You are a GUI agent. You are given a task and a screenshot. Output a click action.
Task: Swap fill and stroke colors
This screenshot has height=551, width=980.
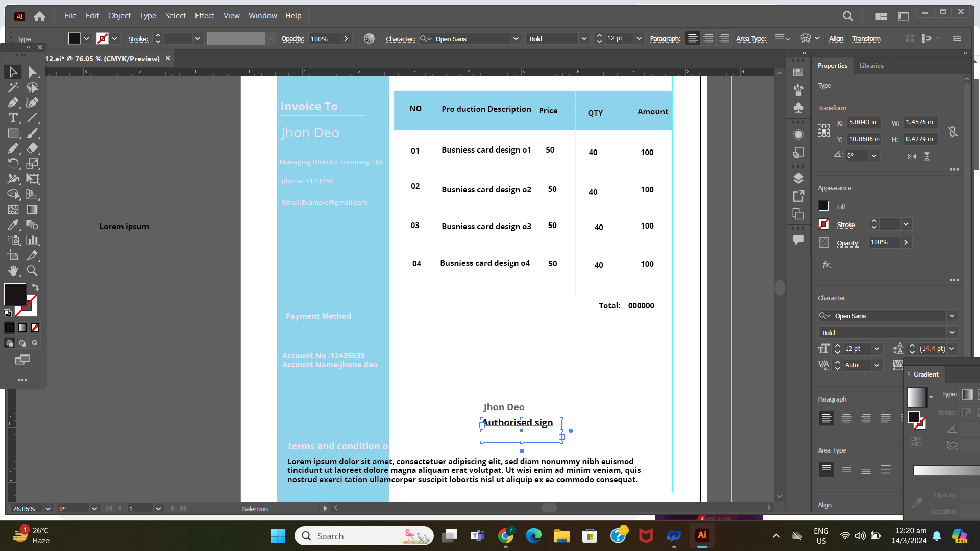tap(35, 287)
